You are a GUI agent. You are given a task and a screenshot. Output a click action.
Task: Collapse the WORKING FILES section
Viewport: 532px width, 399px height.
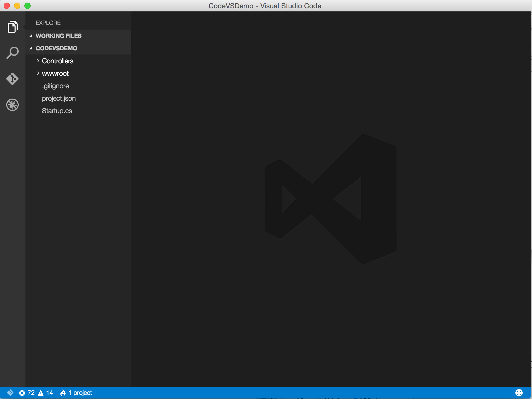[x=31, y=36]
